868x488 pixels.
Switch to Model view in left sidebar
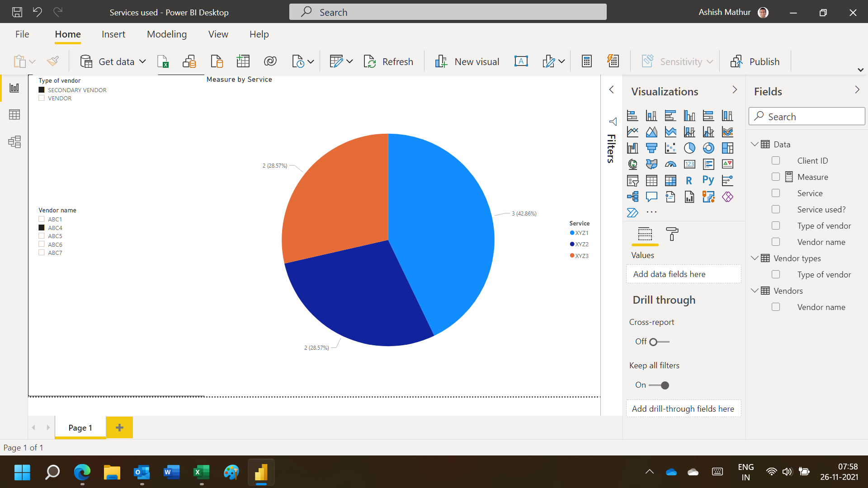tap(14, 142)
